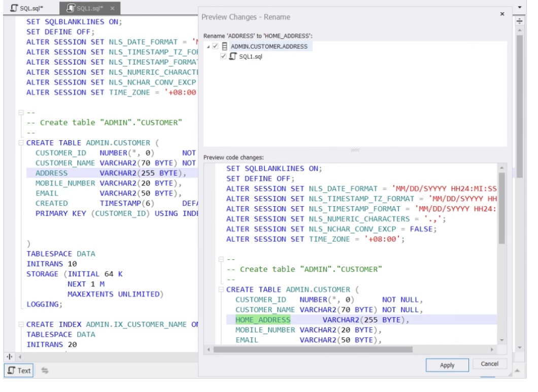The height and width of the screenshot is (392, 538).
Task: Collapse the CREATE TABLE block in editor
Action: [21, 143]
